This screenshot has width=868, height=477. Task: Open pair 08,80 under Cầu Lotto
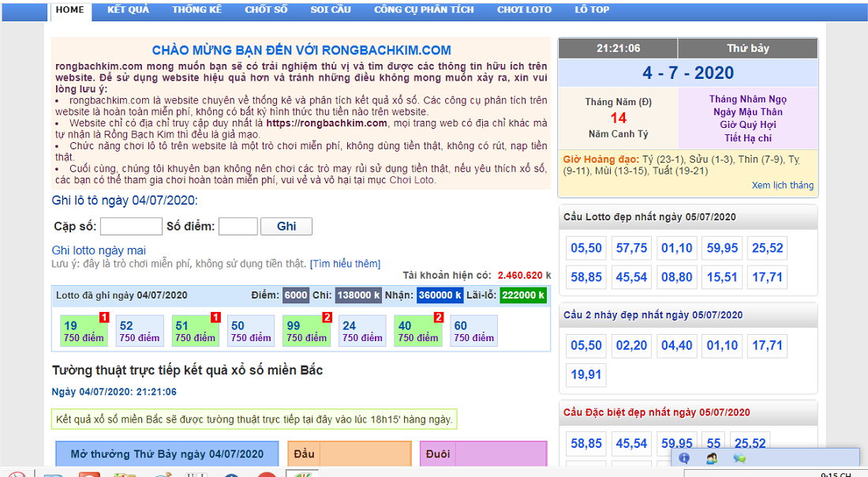click(x=676, y=277)
